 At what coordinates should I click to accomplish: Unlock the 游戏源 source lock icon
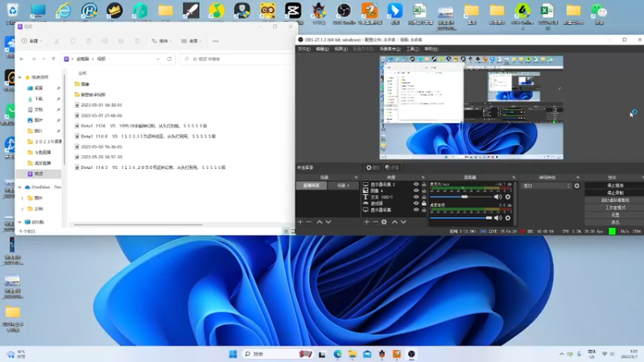(x=424, y=204)
